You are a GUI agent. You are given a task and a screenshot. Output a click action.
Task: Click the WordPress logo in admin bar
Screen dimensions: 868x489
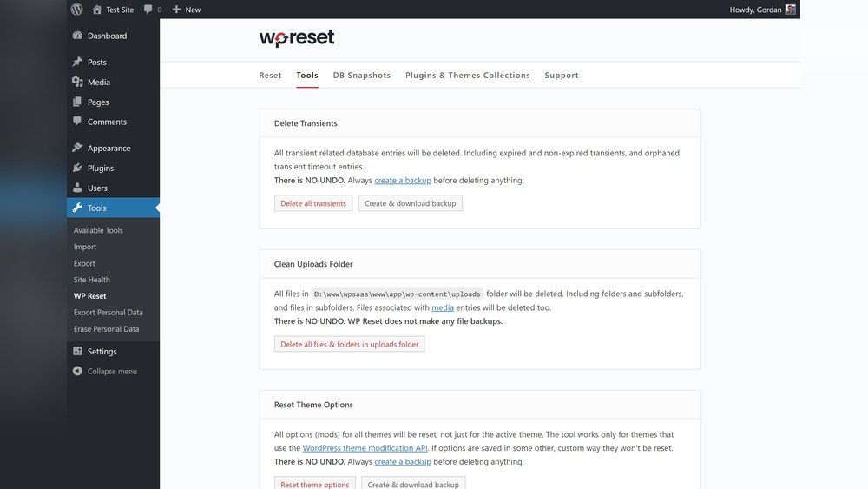tap(77, 10)
